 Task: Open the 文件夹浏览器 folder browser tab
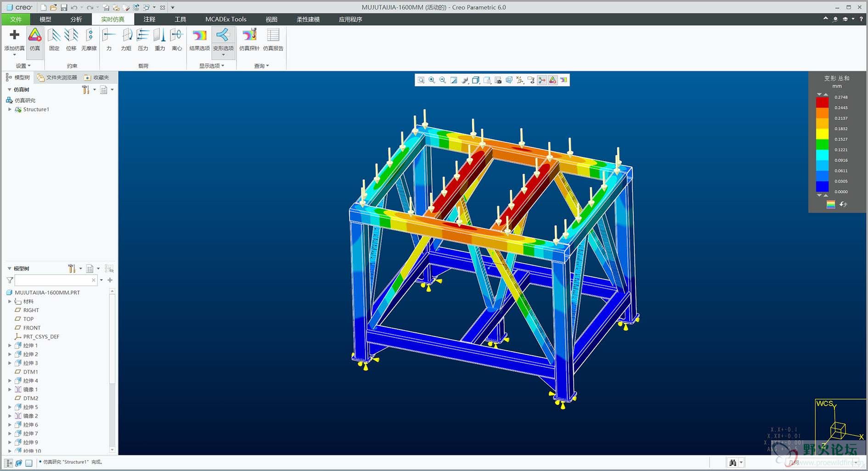[57, 78]
